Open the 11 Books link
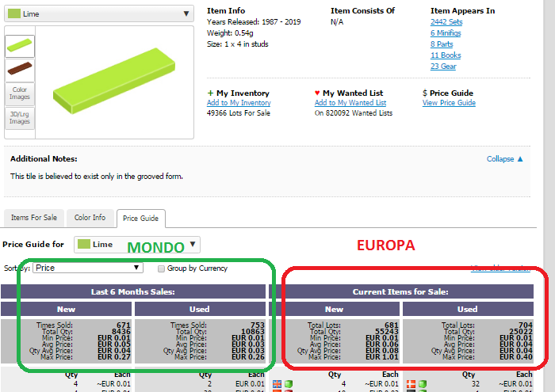Screen dimensions: 555x392 point(446,55)
